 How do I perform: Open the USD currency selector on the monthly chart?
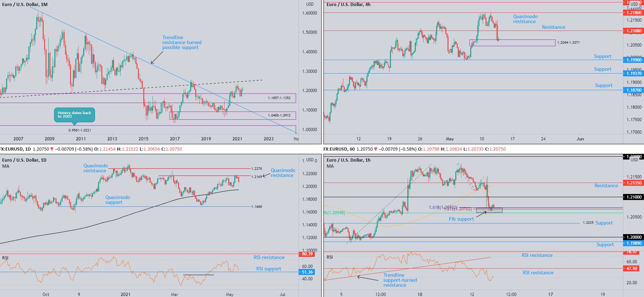click(310, 4)
